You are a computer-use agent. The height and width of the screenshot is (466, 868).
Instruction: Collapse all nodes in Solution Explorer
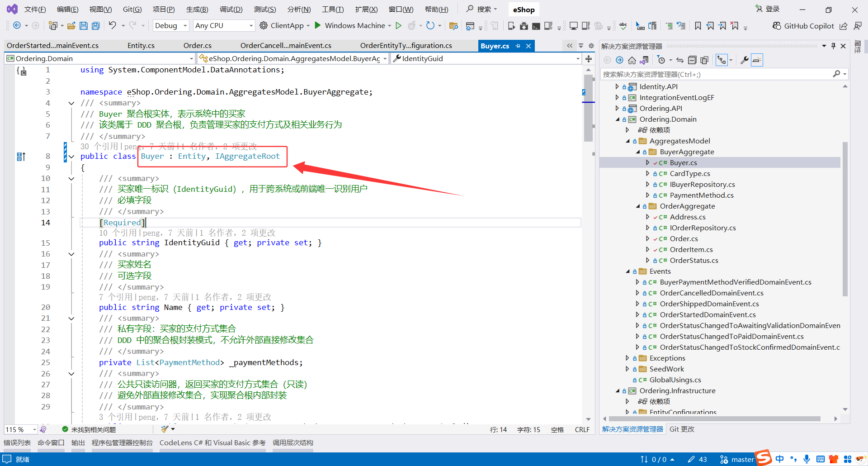(692, 60)
